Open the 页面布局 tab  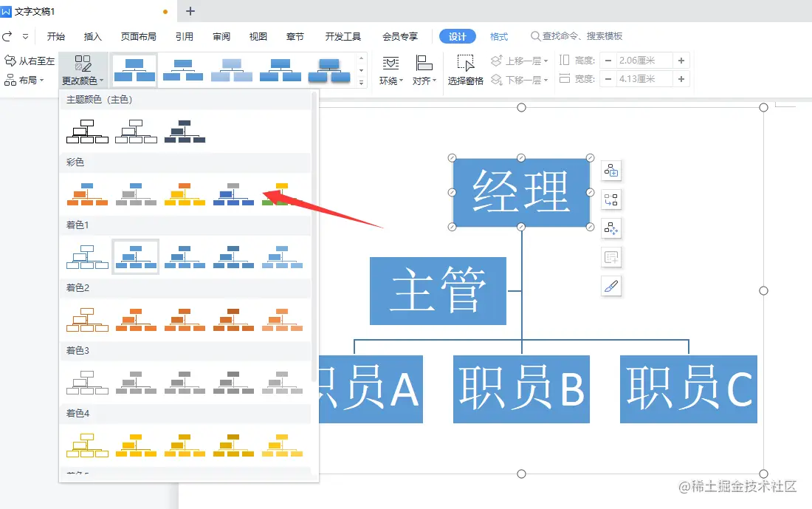point(138,36)
